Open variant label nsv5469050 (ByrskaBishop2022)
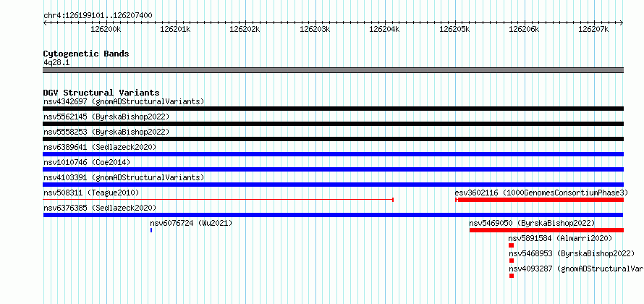 532,223
